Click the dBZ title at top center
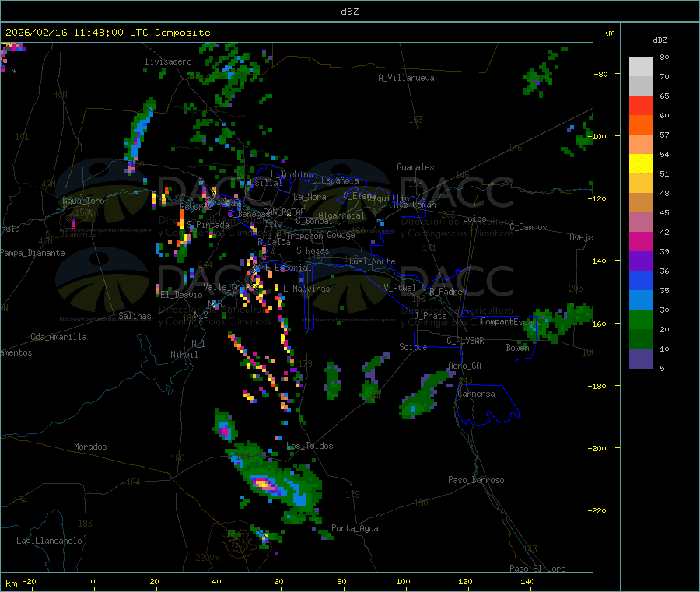This screenshot has height=592, width=700. tap(349, 12)
